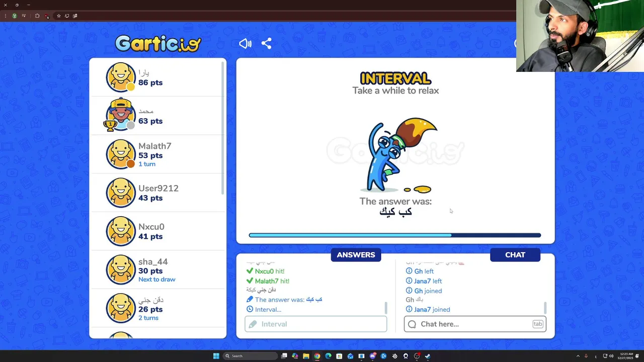The width and height of the screenshot is (644, 362).
Task: Click "Next to draw" under sha_44
Action: pyautogui.click(x=157, y=280)
